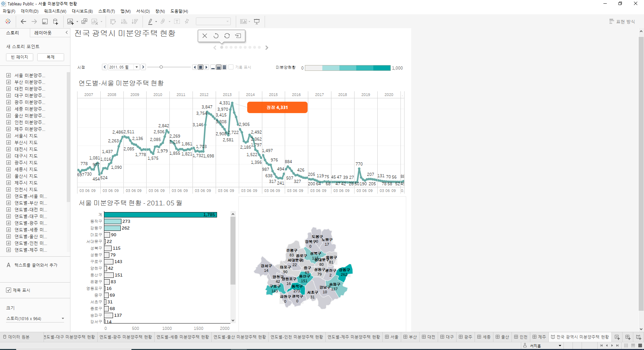Click the Duplicate sheet icon in toolbar
Screen dimensions: 644x350
(84, 21)
